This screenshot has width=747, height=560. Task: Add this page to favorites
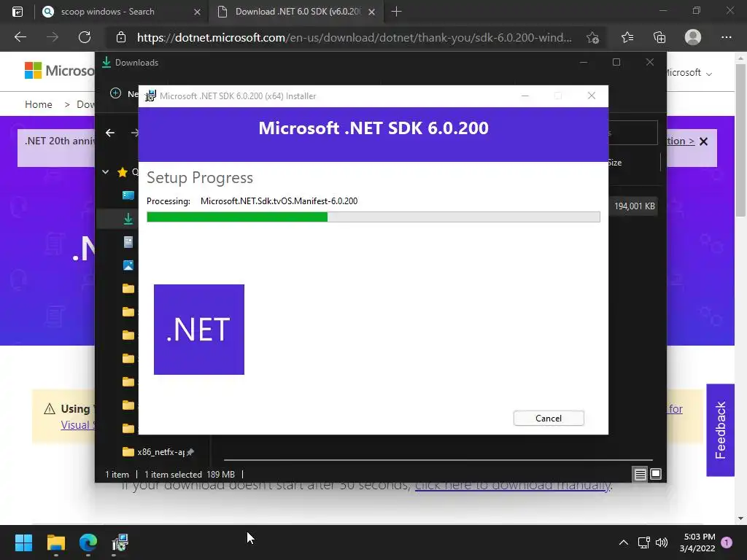(x=592, y=37)
